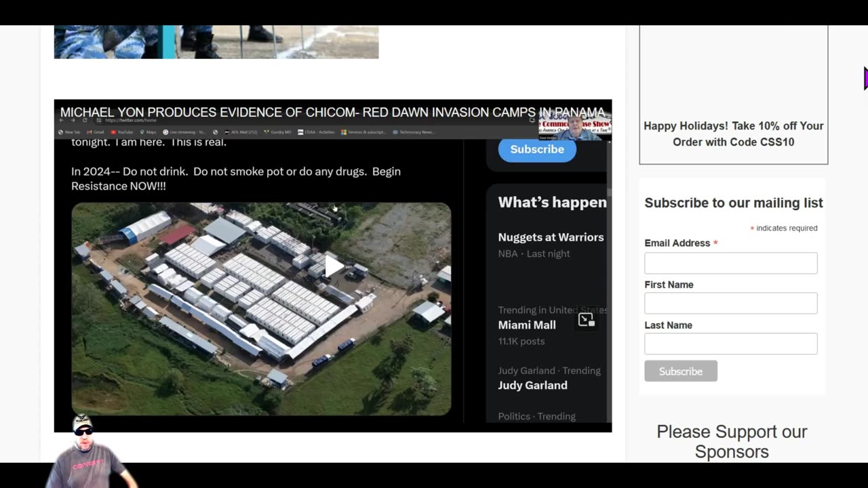Image resolution: width=868 pixels, height=488 pixels.
Task: Focus the First Name input field
Action: pyautogui.click(x=731, y=303)
